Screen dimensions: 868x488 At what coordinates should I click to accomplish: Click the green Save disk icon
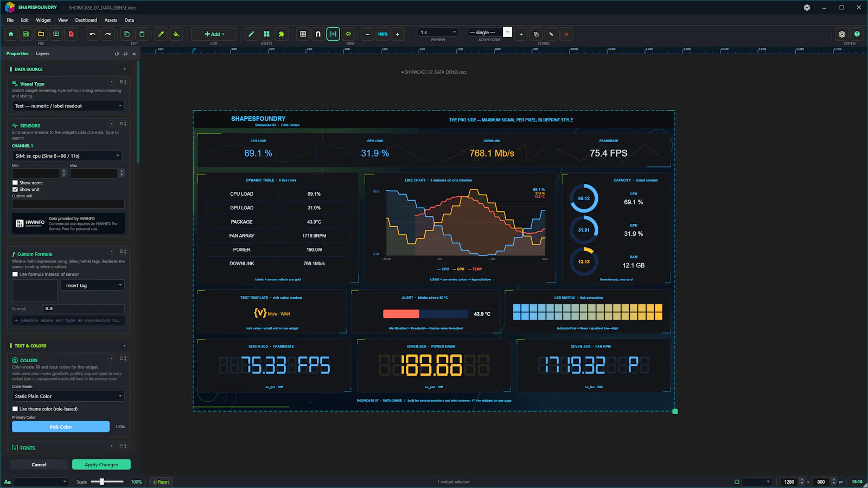(x=25, y=34)
